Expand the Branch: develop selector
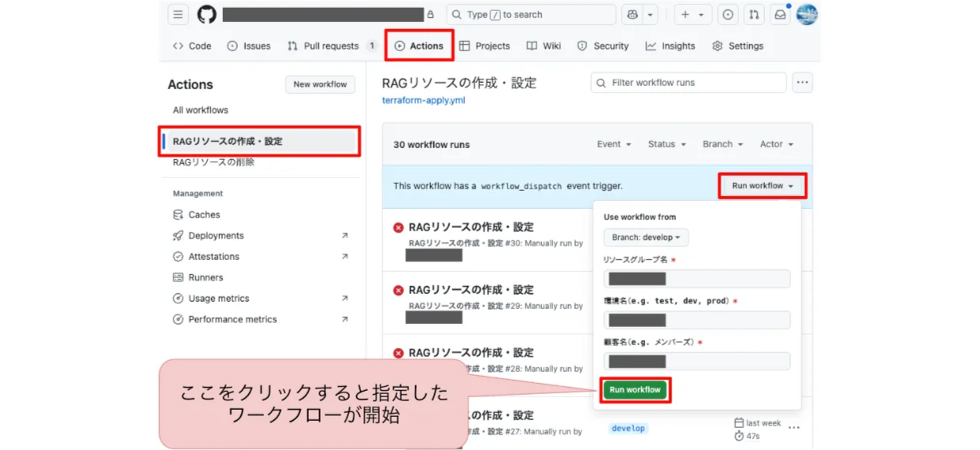Viewport: 980px width, 450px height. tap(646, 237)
